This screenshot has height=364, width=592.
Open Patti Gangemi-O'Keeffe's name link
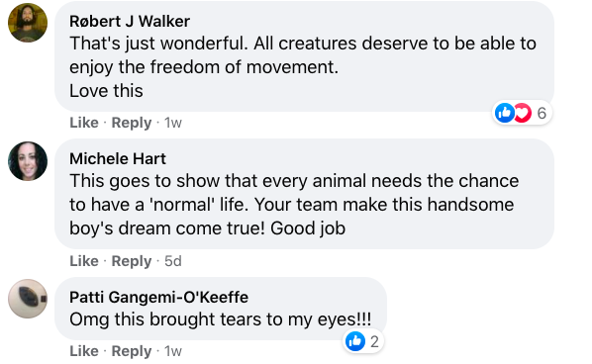[x=158, y=298]
